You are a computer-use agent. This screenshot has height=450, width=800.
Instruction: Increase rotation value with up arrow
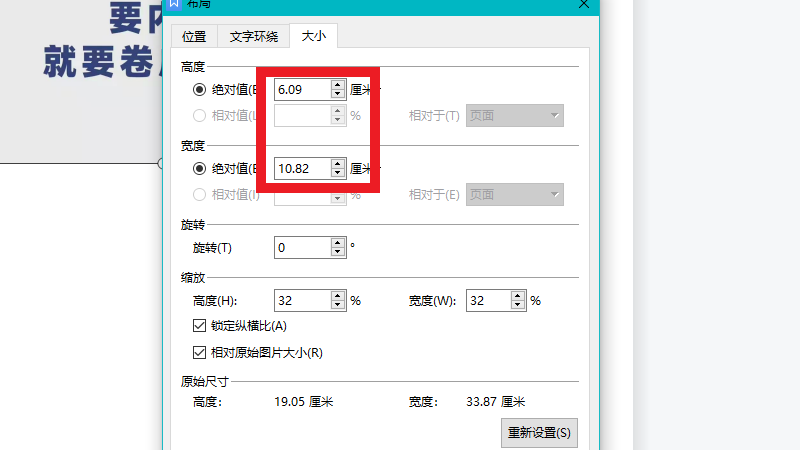338,242
